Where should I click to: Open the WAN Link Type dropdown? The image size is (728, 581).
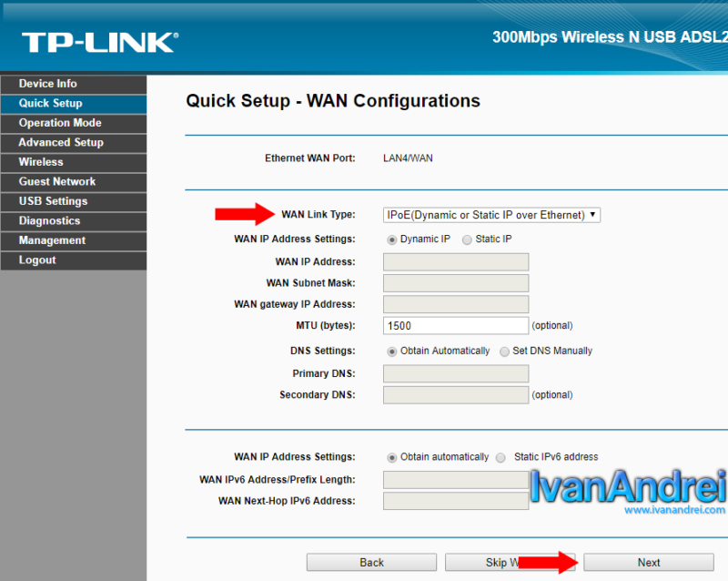(x=491, y=215)
